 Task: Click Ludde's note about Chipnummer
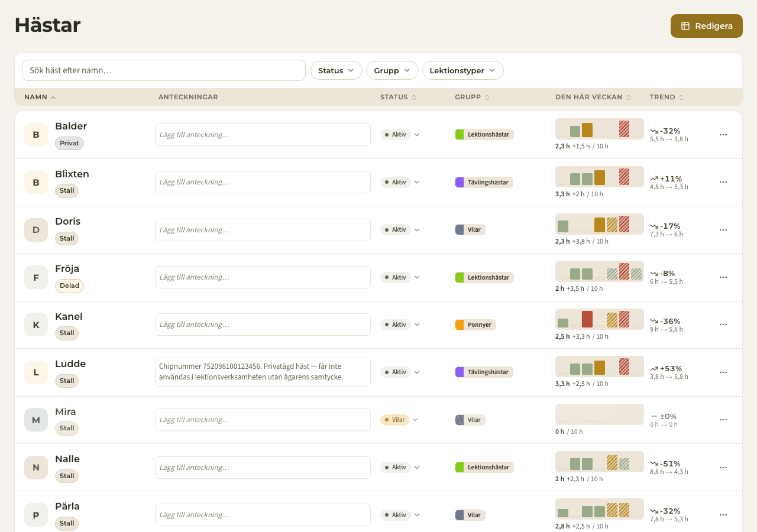pos(263,372)
